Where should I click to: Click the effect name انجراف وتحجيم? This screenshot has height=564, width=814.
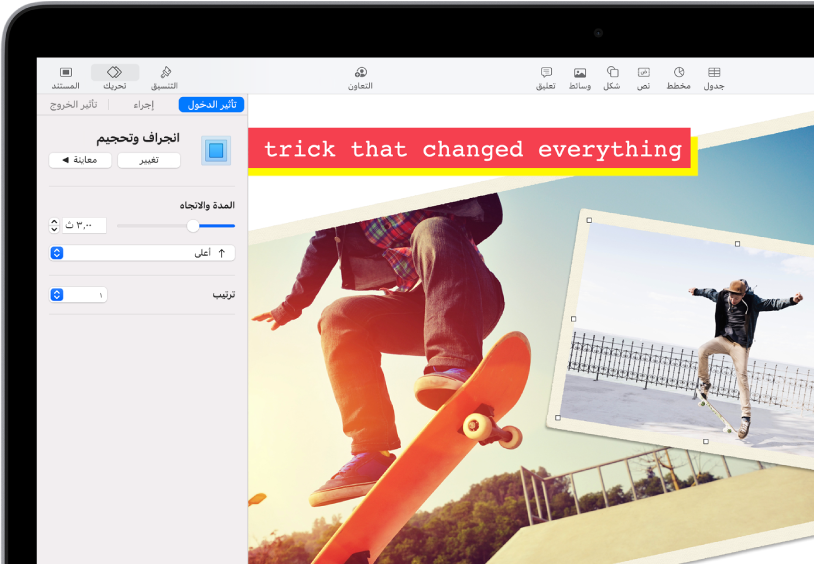tap(138, 138)
